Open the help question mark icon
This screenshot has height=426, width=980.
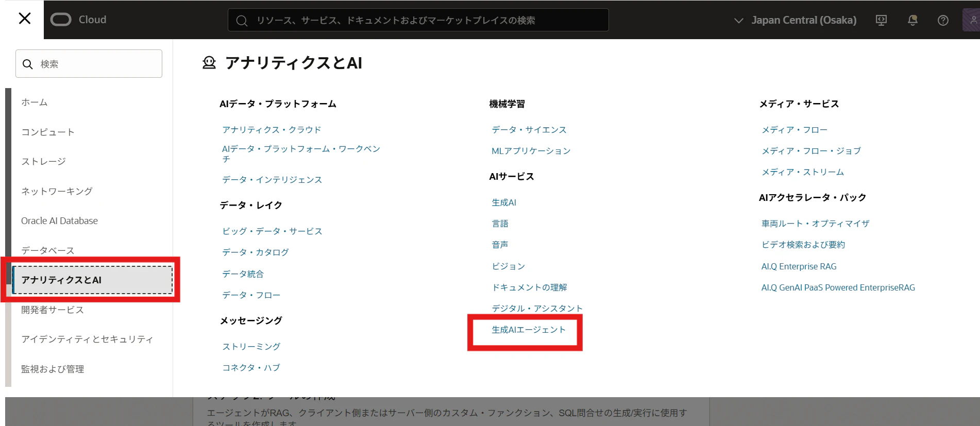tap(943, 20)
